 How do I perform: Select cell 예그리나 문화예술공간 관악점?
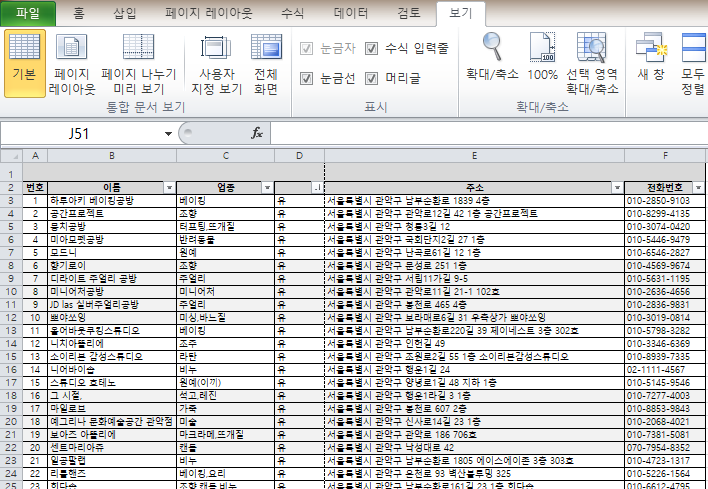[112, 422]
